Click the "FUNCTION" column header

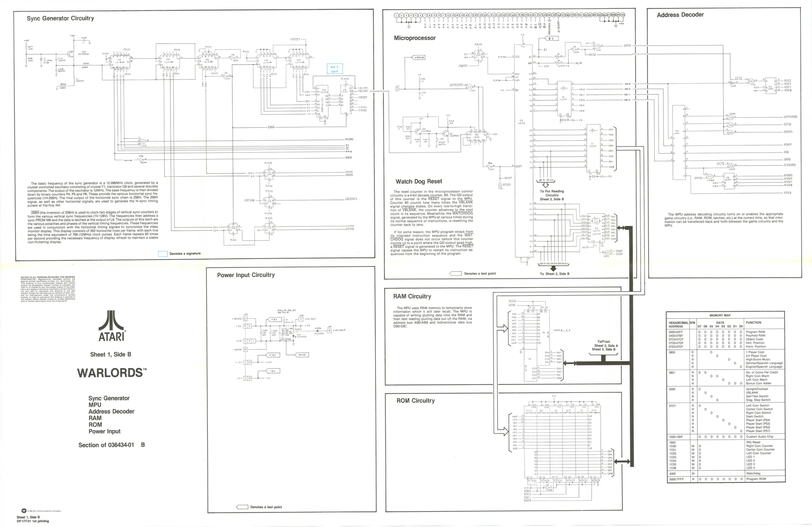754,323
